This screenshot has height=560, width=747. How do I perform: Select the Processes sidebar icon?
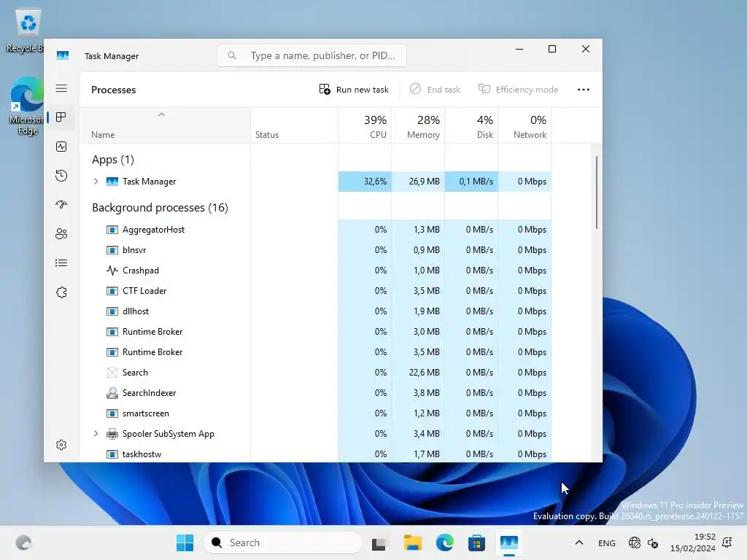pos(61,117)
